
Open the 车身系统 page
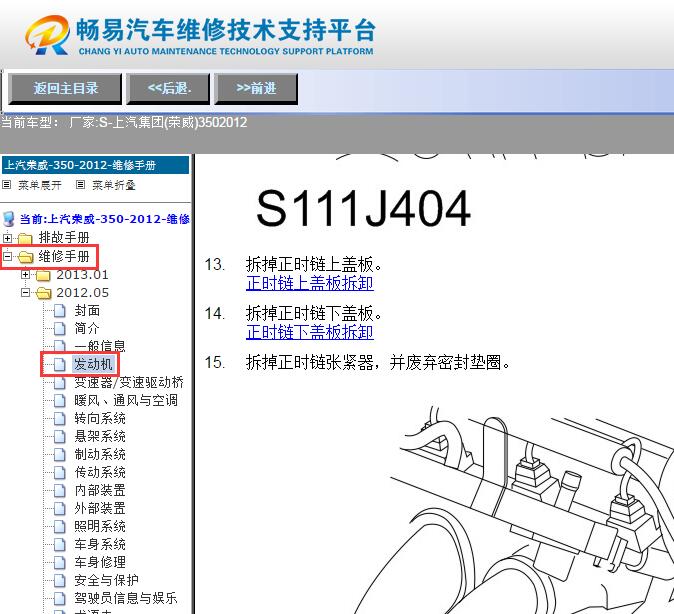click(100, 544)
